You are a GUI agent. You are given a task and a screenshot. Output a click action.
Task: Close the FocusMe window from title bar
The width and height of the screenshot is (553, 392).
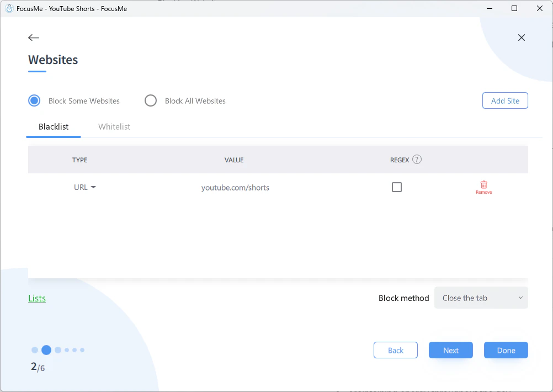pyautogui.click(x=540, y=8)
